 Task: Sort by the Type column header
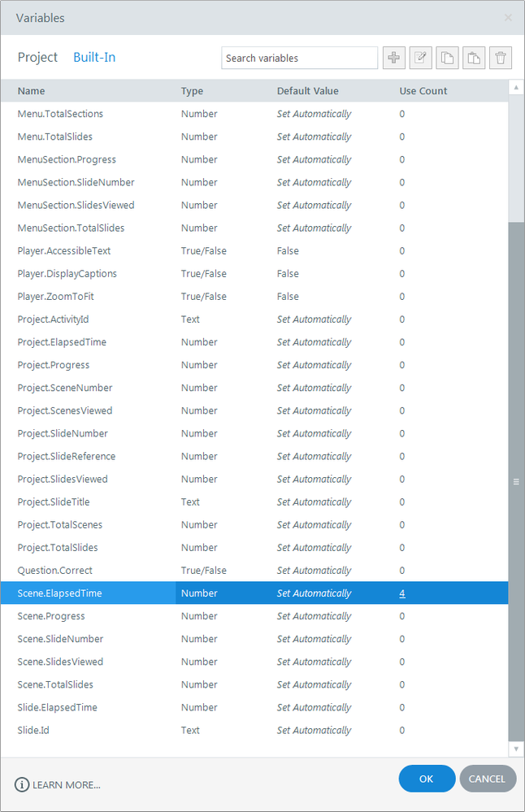click(x=192, y=90)
